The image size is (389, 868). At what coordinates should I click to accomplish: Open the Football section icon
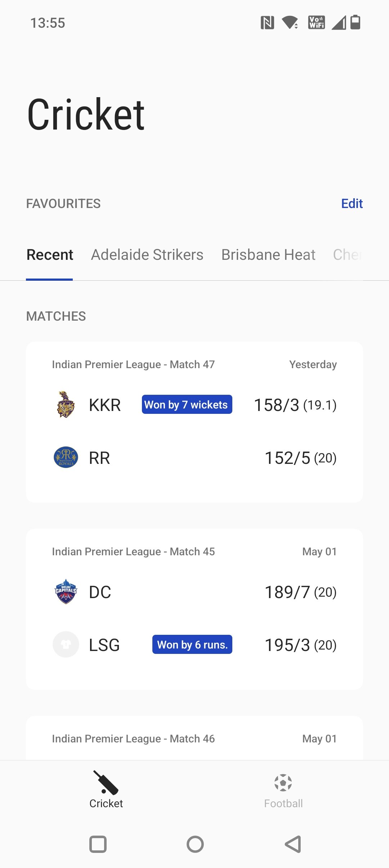pyautogui.click(x=283, y=783)
